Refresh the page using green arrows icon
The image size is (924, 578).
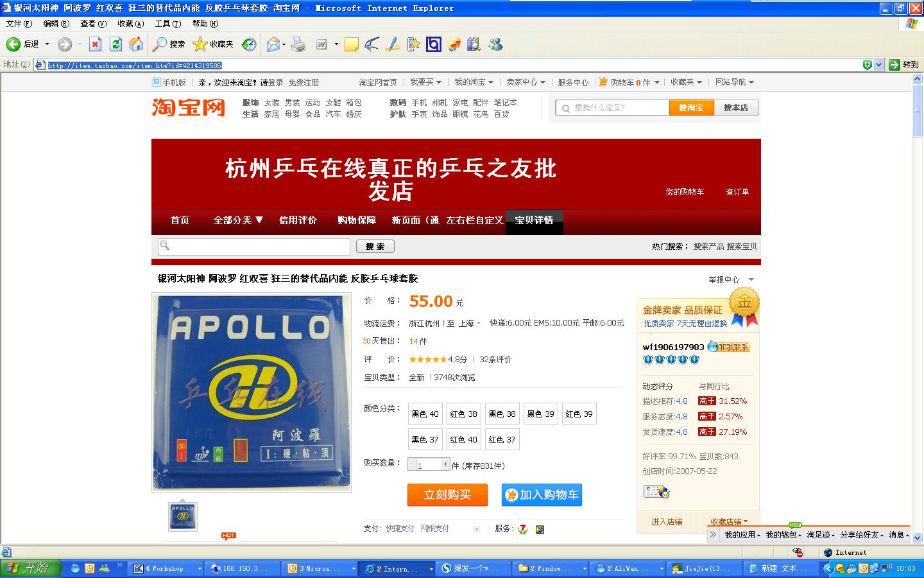click(116, 44)
